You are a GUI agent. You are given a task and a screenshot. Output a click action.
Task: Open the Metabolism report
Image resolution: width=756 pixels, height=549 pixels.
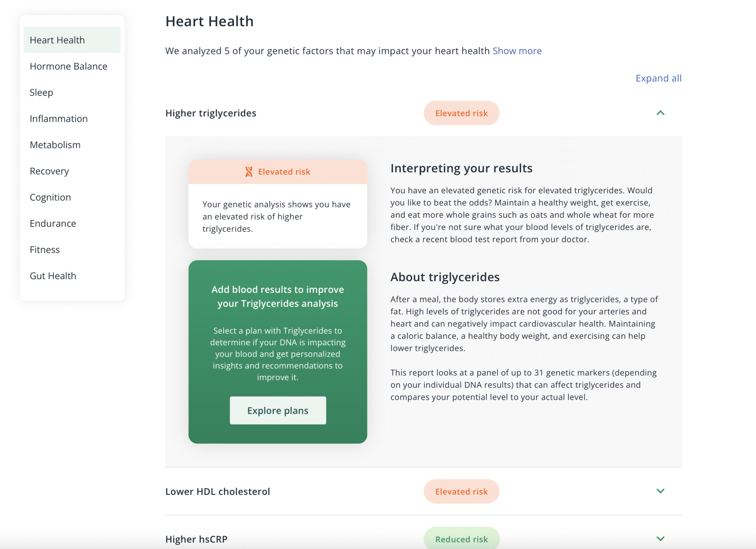tap(55, 145)
